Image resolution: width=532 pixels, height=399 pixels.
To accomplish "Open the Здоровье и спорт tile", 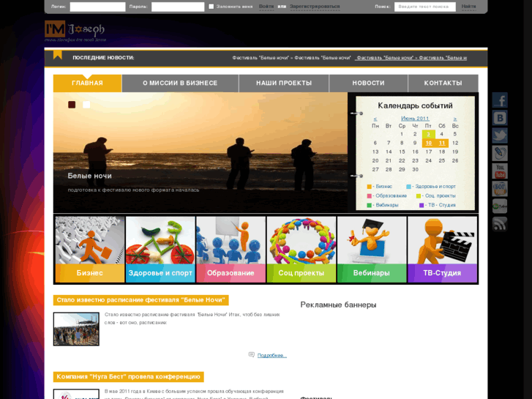I will pyautogui.click(x=160, y=250).
